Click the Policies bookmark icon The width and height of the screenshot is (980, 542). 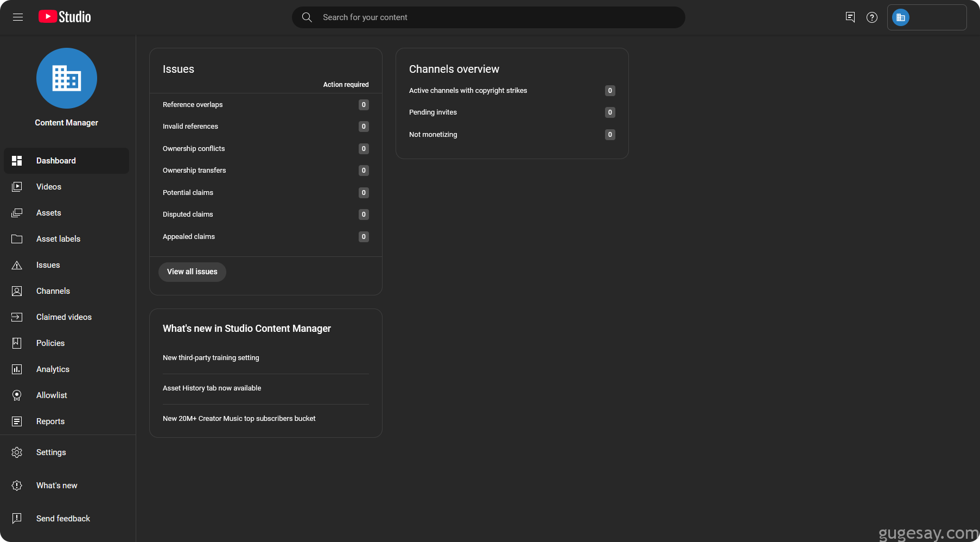17,343
